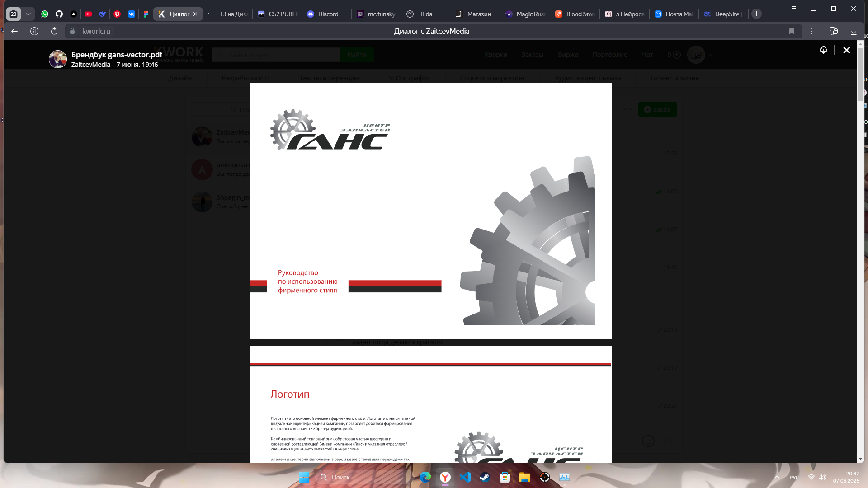
Task: Open Figma pinned tab
Action: coord(146,14)
